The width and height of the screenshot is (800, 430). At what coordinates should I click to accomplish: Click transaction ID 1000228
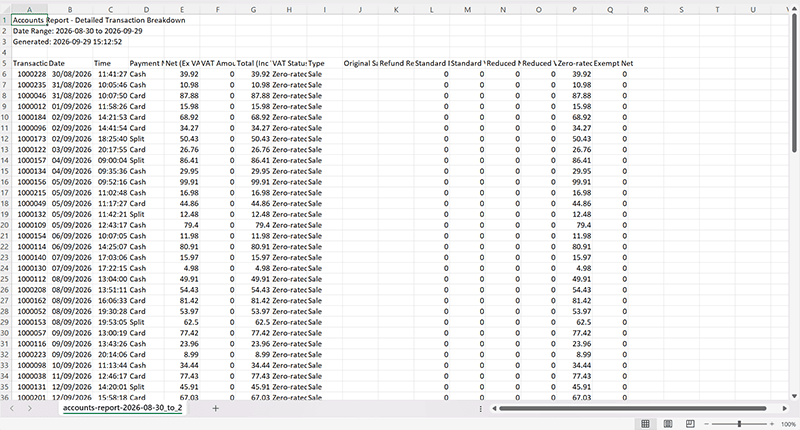[x=29, y=74]
